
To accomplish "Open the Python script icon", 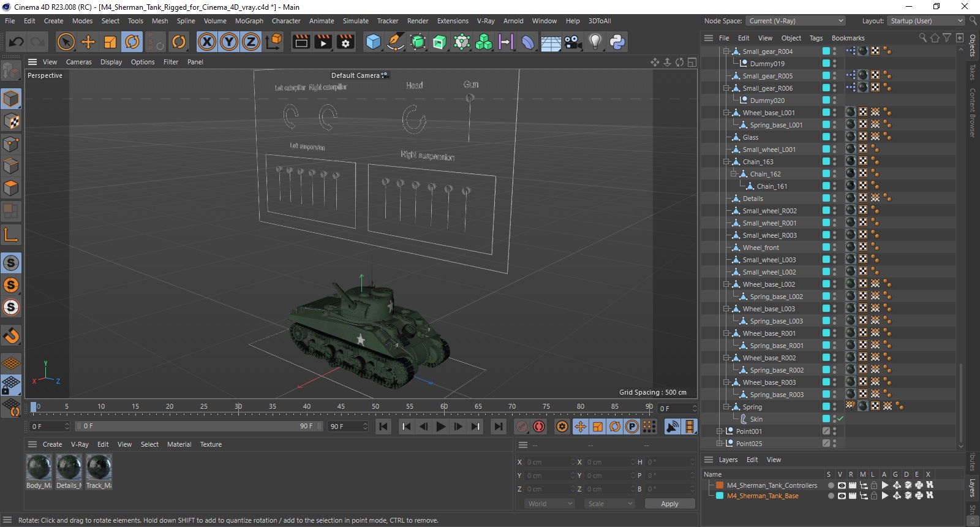I will [617, 42].
